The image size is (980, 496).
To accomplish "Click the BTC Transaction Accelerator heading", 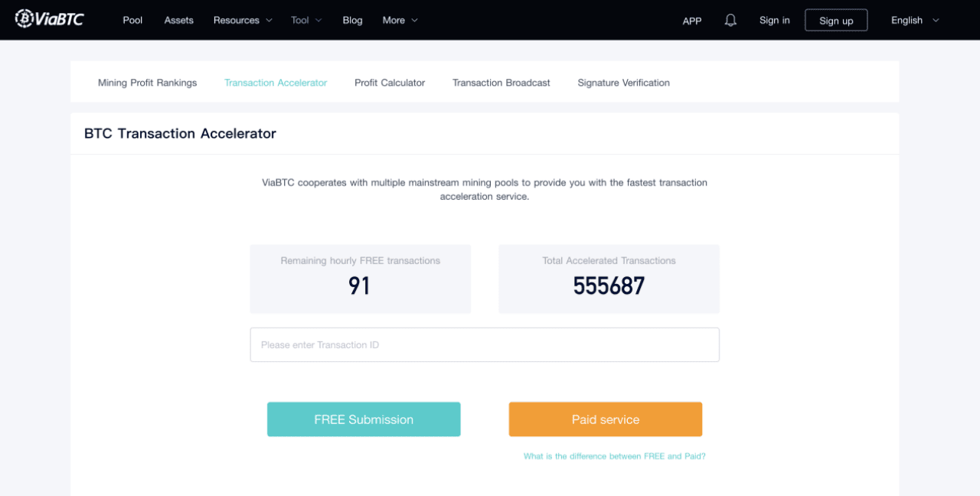I will [x=180, y=133].
